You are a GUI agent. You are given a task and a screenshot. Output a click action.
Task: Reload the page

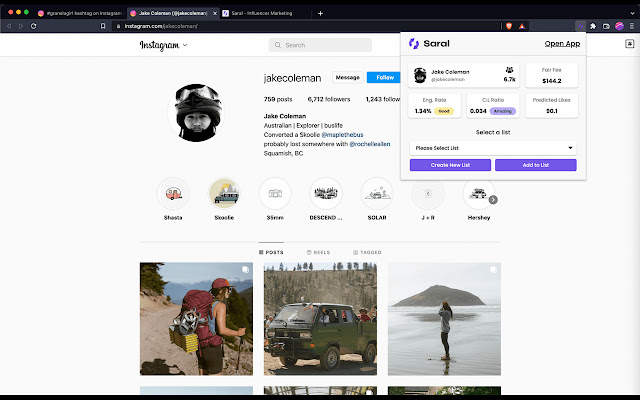coord(33,26)
